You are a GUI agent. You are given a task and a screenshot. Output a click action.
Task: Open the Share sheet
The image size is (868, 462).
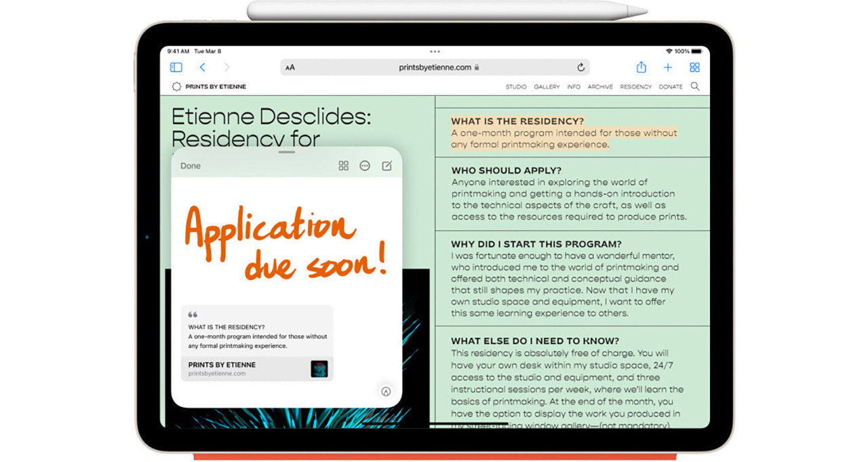coord(641,66)
